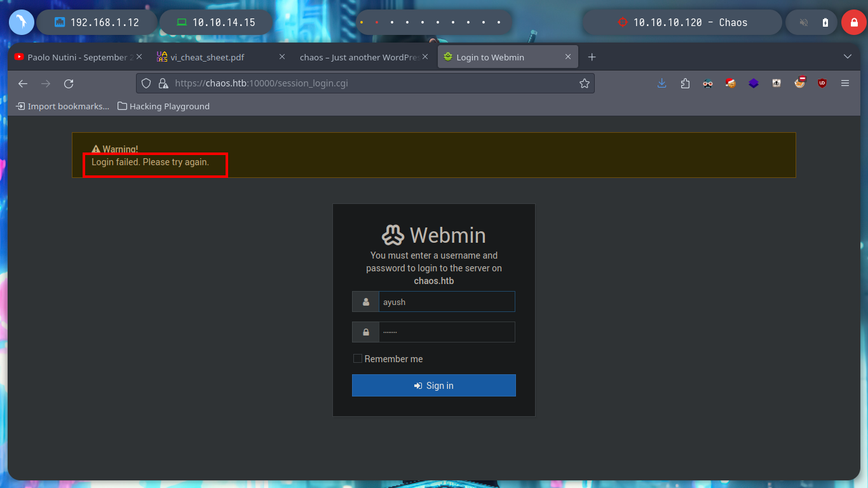868x488 pixels.
Task: Open the Import bookmarks link
Action: tap(63, 106)
